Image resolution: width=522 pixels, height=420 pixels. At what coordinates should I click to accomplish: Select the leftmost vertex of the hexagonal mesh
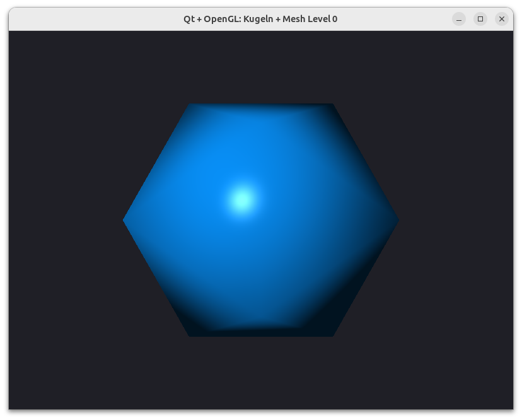tap(124, 220)
